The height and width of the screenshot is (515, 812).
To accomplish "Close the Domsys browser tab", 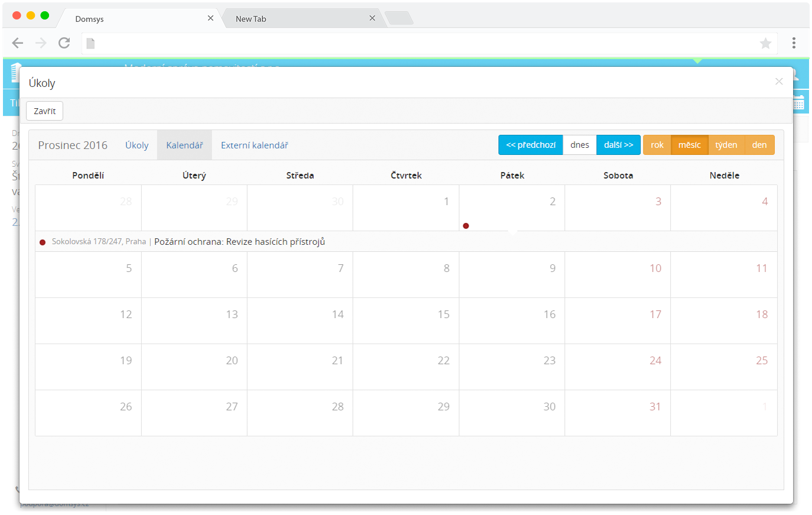I will [x=210, y=18].
